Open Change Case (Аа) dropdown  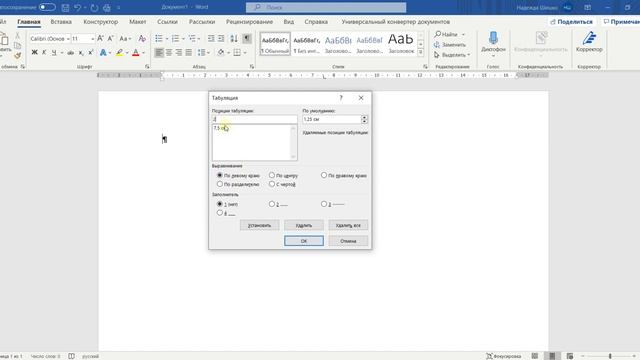coord(125,38)
